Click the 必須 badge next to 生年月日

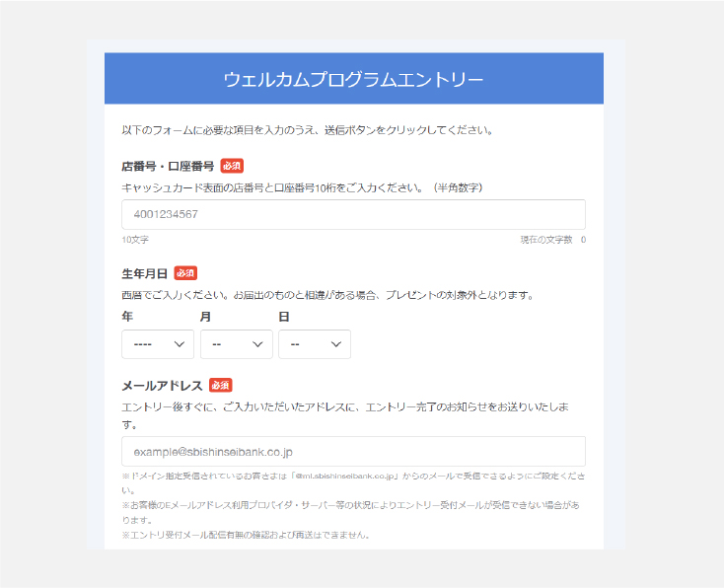point(185,273)
